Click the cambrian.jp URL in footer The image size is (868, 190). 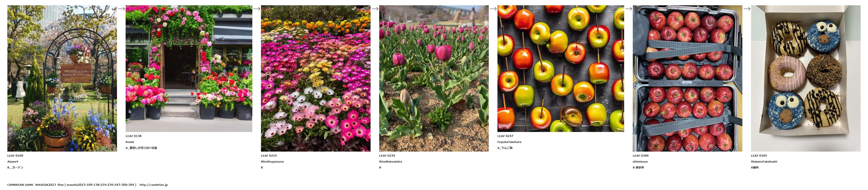pos(153,185)
